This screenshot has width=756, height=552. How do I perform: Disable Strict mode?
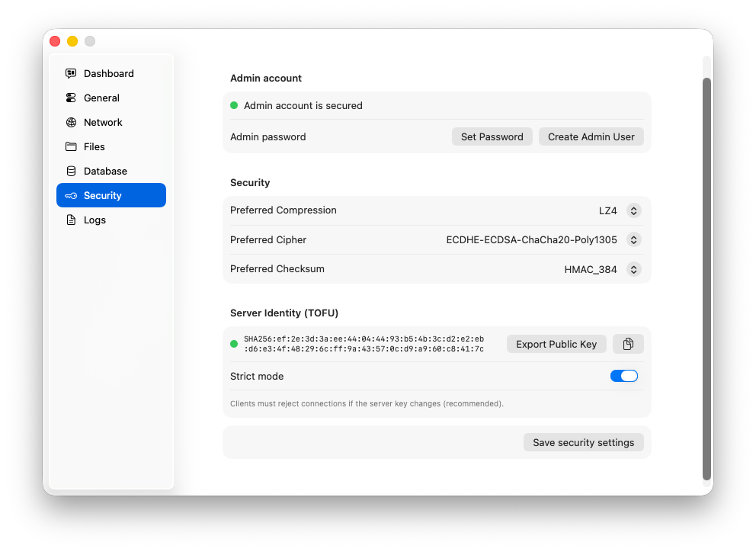[x=624, y=376]
